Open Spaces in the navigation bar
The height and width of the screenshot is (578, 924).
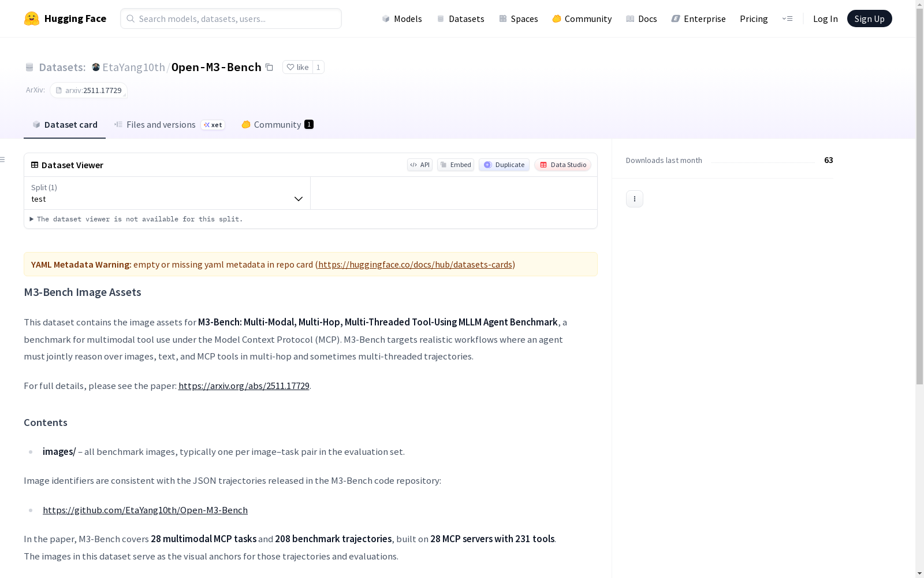(519, 18)
